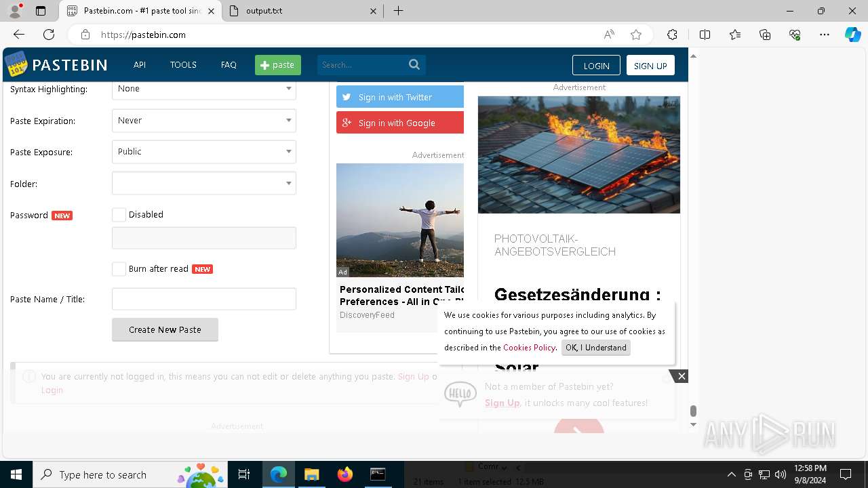868x488 pixels.
Task: Enable the Burn after read checkbox
Action: coord(119,269)
